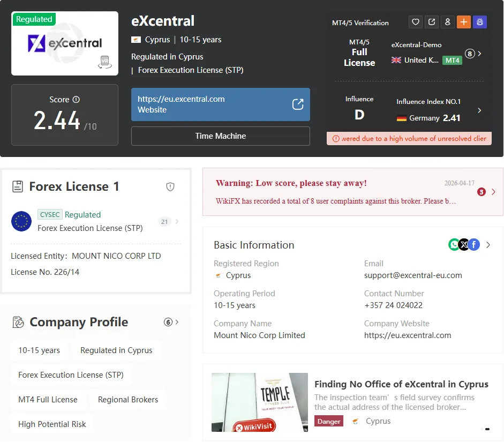Click the share icon beside the heart

432,22
